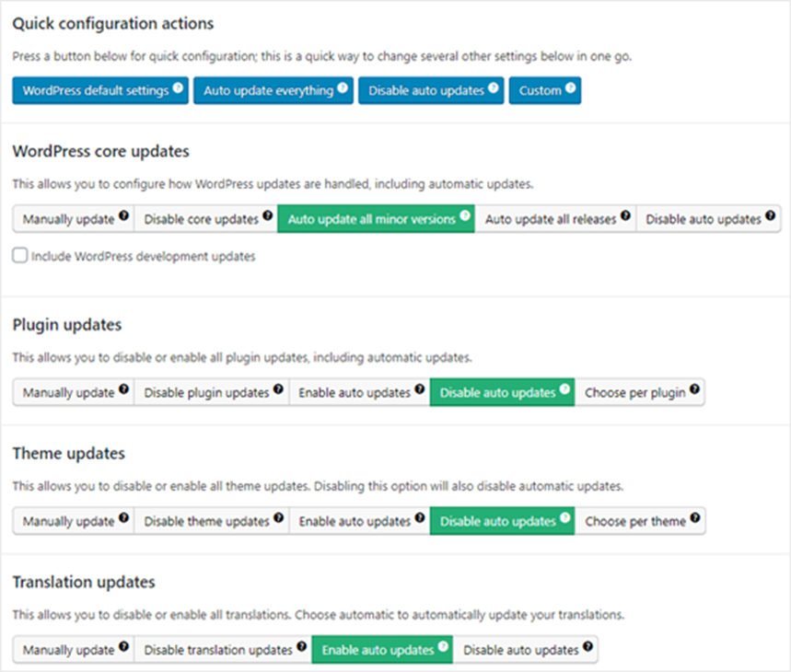The image size is (791, 672).
Task: Click help icon beside theme Manually update
Action: 123,517
